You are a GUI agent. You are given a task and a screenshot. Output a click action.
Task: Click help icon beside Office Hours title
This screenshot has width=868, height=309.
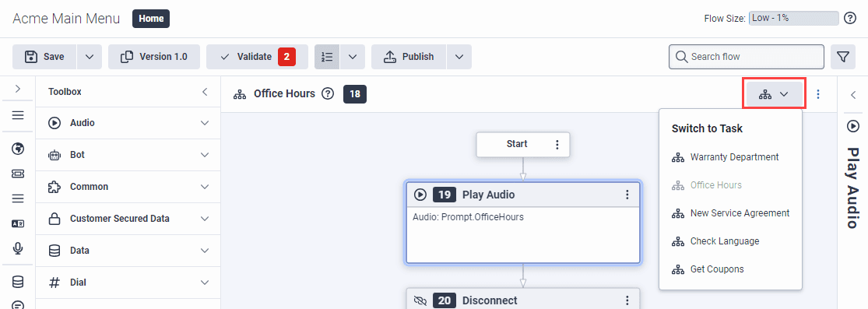[x=328, y=93]
